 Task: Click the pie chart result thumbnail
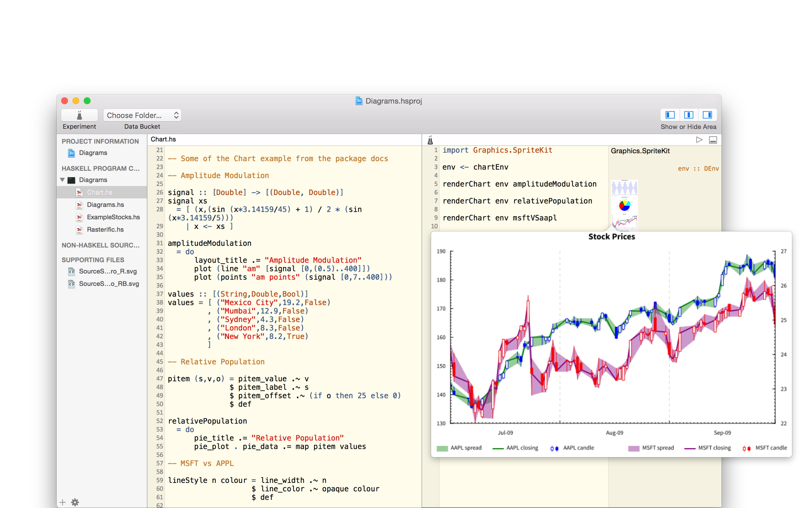click(625, 205)
